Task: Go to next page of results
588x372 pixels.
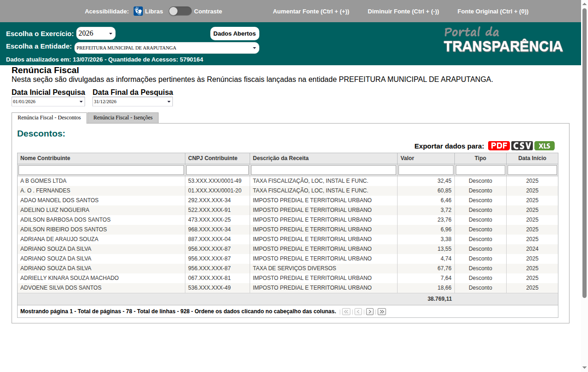Action: click(370, 311)
